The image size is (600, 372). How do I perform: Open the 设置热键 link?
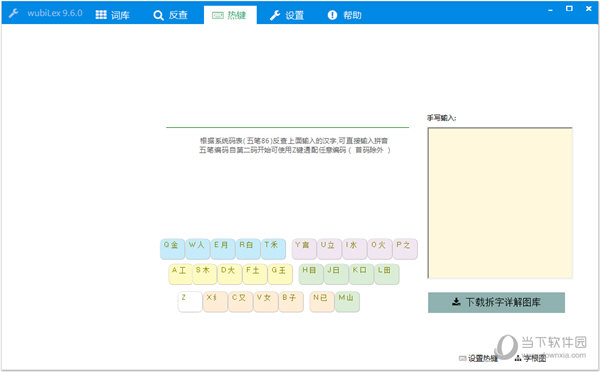(x=478, y=358)
